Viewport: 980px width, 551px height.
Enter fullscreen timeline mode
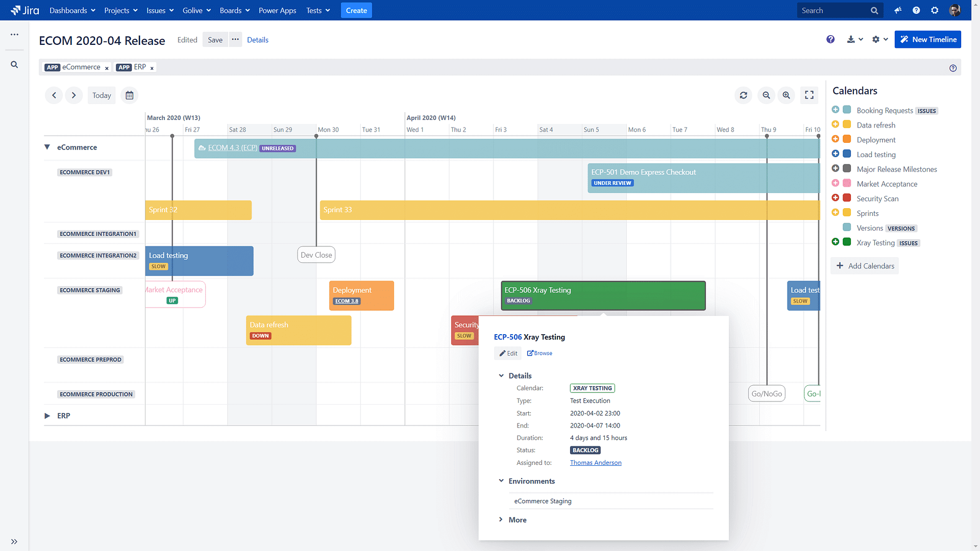[x=809, y=95]
